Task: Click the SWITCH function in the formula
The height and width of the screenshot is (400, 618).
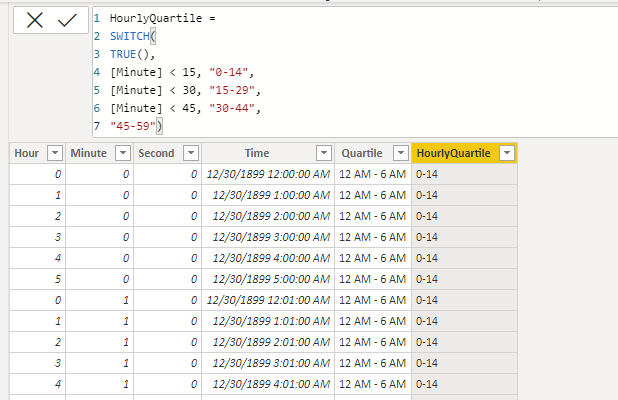Action: (x=130, y=36)
